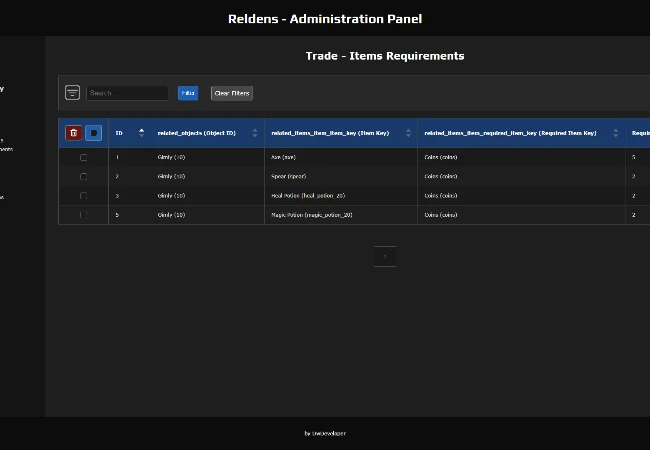
Task: Click Gimly (10) in the Magic Potion row
Action: point(171,215)
